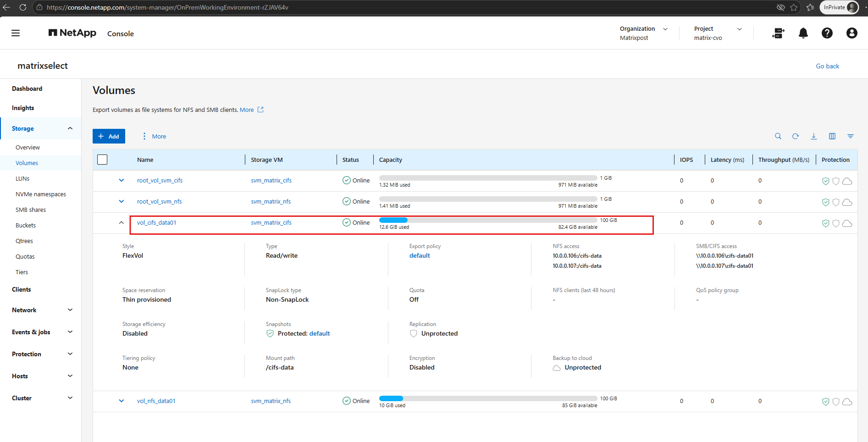Click the vol_cifs_data01 capacity bar
Screen dimensions: 868x442
tap(488, 220)
